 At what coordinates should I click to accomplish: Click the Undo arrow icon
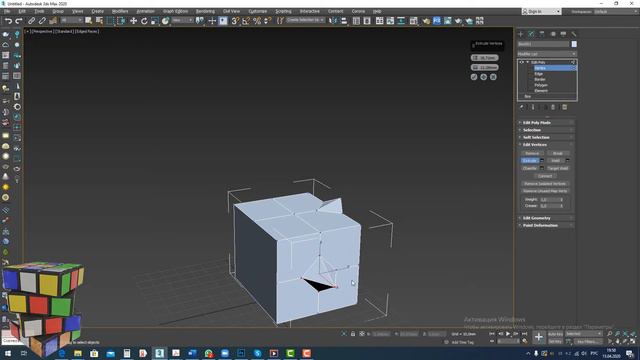[x=8, y=21]
